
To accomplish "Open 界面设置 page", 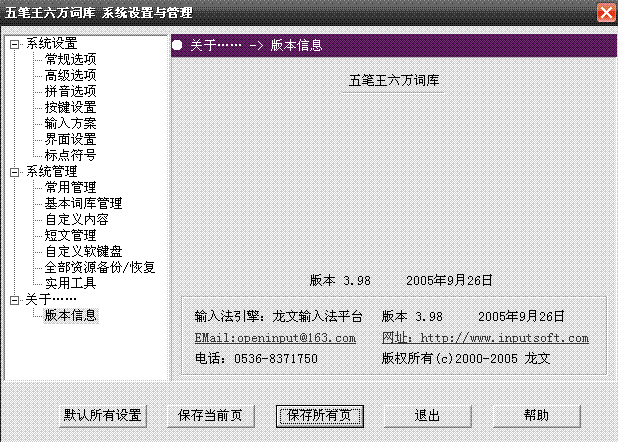I will pos(70,139).
